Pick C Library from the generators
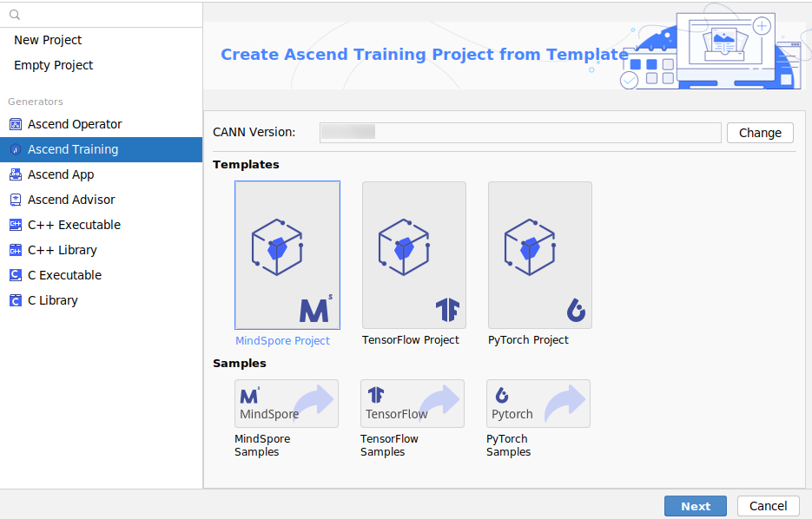The height and width of the screenshot is (519, 812). click(52, 300)
